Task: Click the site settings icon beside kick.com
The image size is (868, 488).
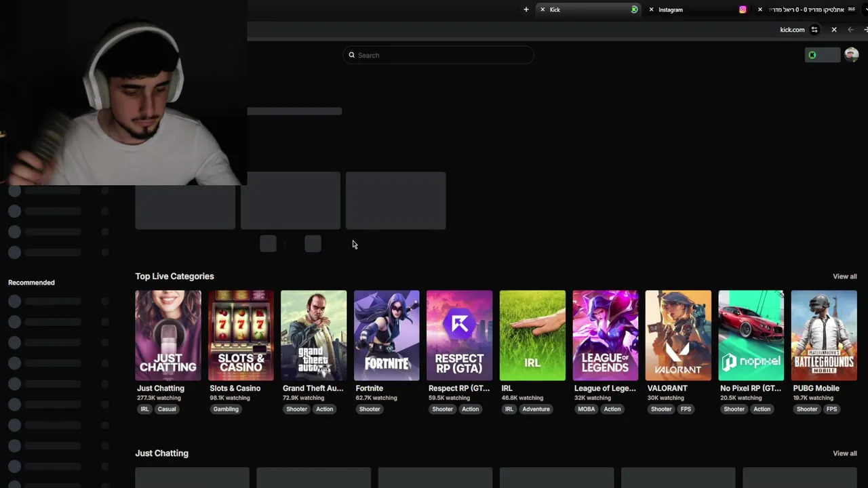Action: 814,30
